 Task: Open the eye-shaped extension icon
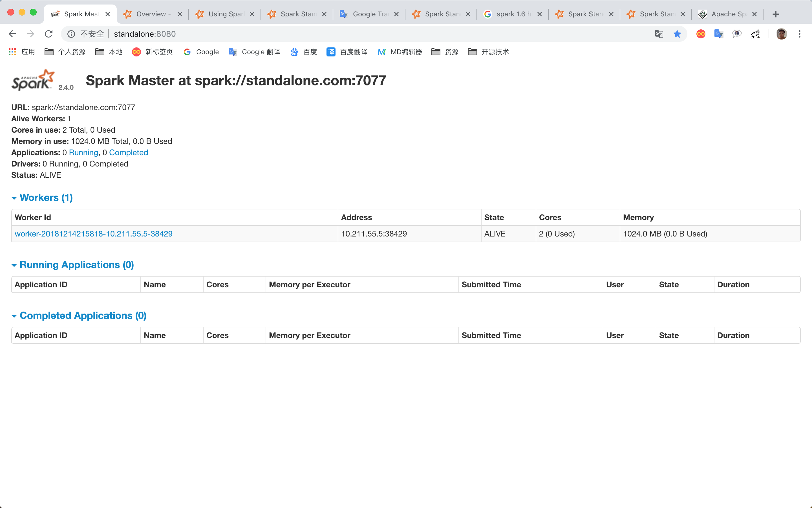(x=737, y=34)
